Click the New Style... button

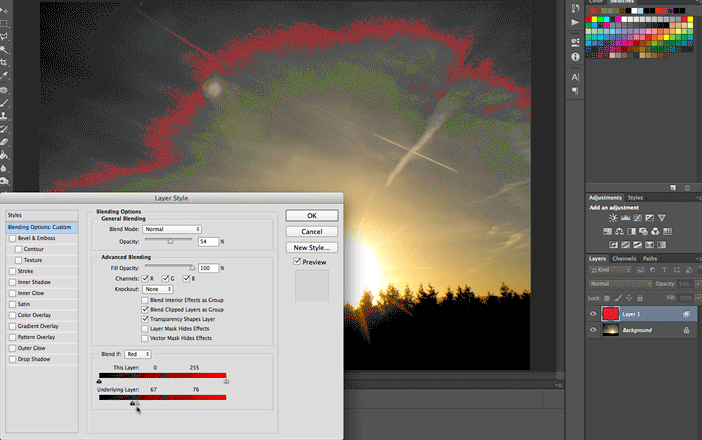point(312,248)
